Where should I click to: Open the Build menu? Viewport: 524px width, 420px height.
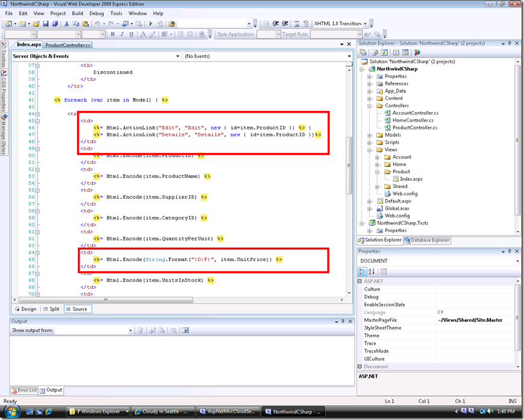(78, 13)
